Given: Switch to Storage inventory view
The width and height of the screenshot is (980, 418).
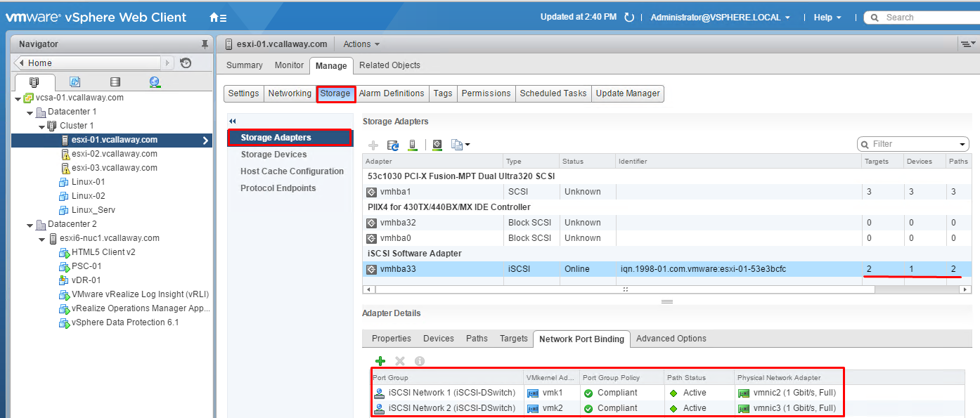Looking at the screenshot, I should (115, 82).
